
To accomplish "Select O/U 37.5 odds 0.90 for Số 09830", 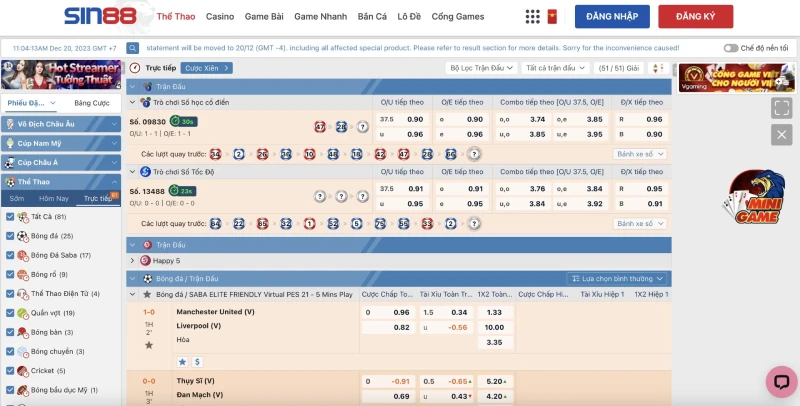I will pyautogui.click(x=402, y=119).
